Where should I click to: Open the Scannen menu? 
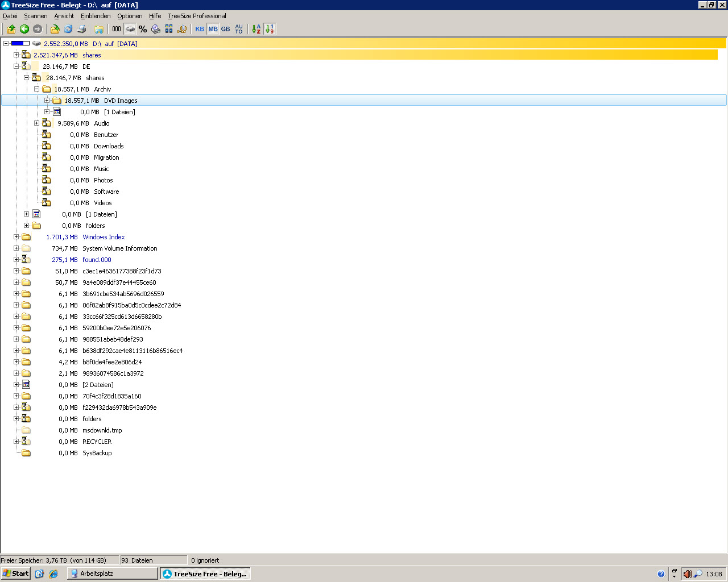pyautogui.click(x=36, y=16)
